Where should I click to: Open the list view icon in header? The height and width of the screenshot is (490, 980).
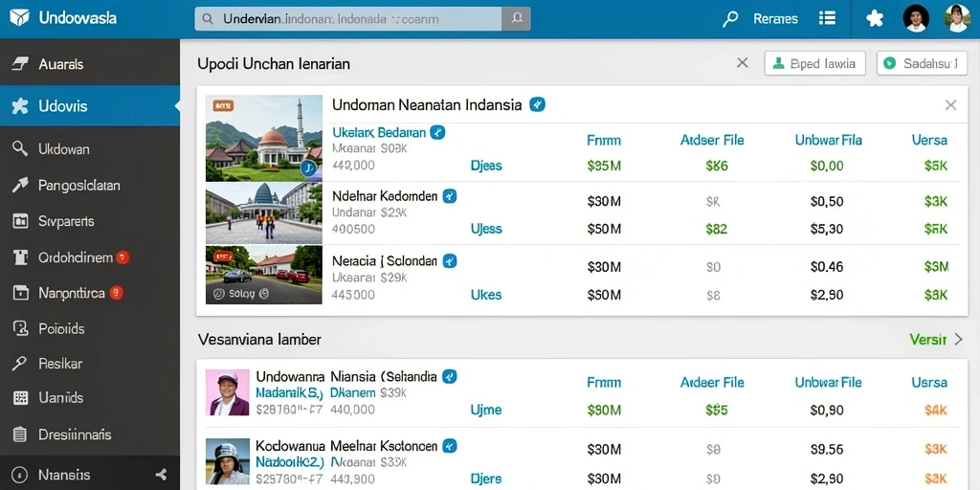click(827, 18)
